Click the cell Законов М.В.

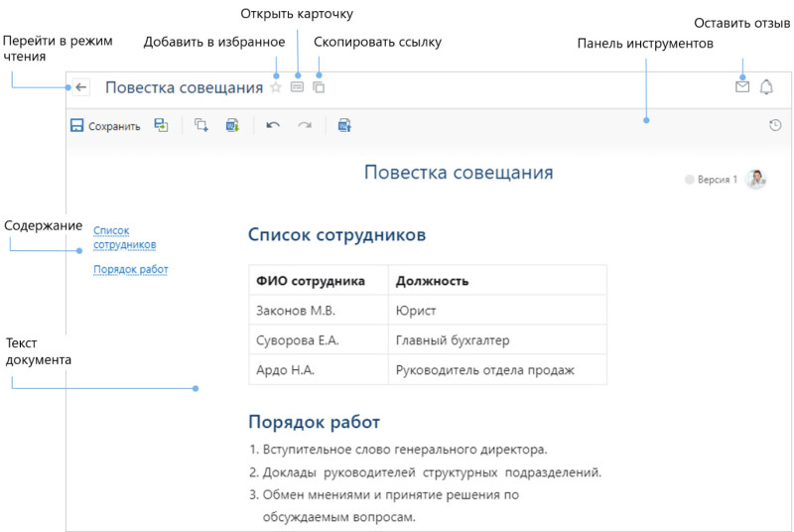[319, 311]
